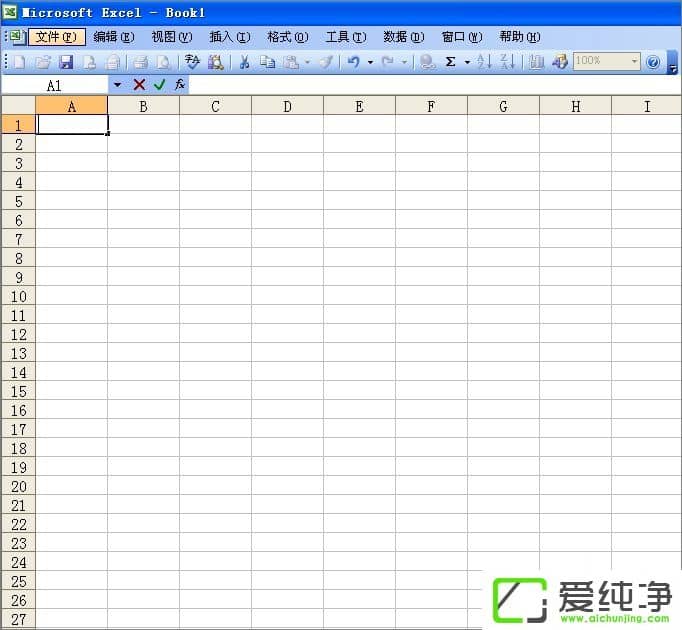Click the toolbar move handle at left
Image resolution: width=682 pixels, height=630 pixels.
coord(6,62)
